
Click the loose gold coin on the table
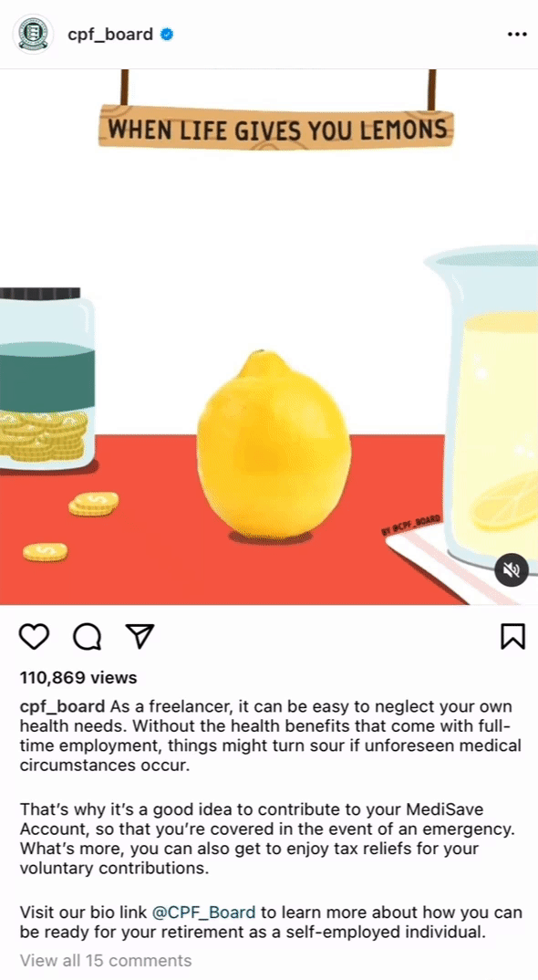point(46,552)
